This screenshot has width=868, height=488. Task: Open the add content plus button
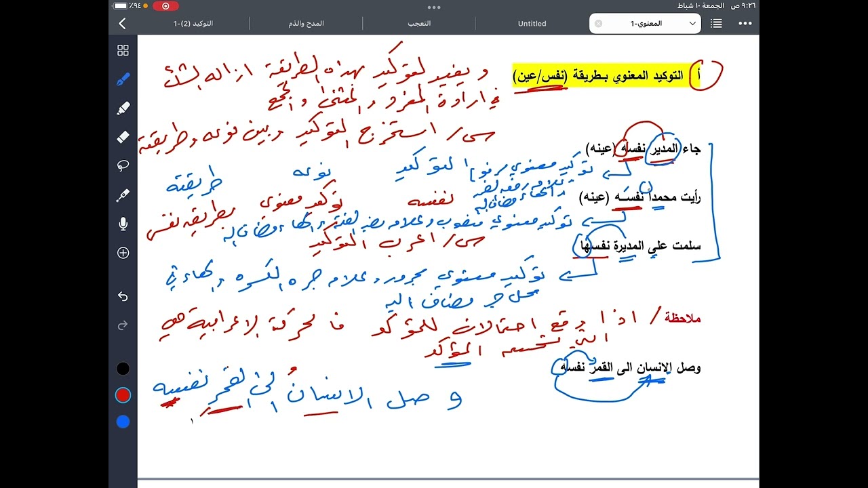pos(123,253)
